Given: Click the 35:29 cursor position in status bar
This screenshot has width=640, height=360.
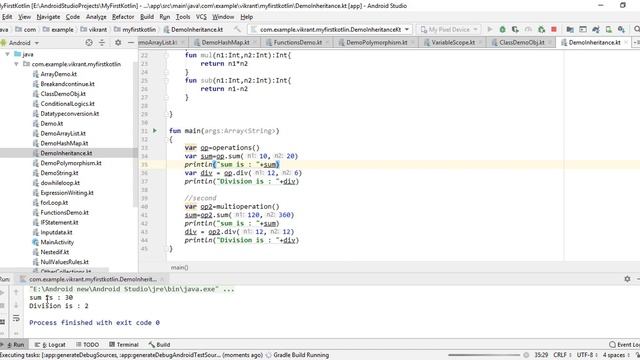Looking at the screenshot, I should [541, 355].
